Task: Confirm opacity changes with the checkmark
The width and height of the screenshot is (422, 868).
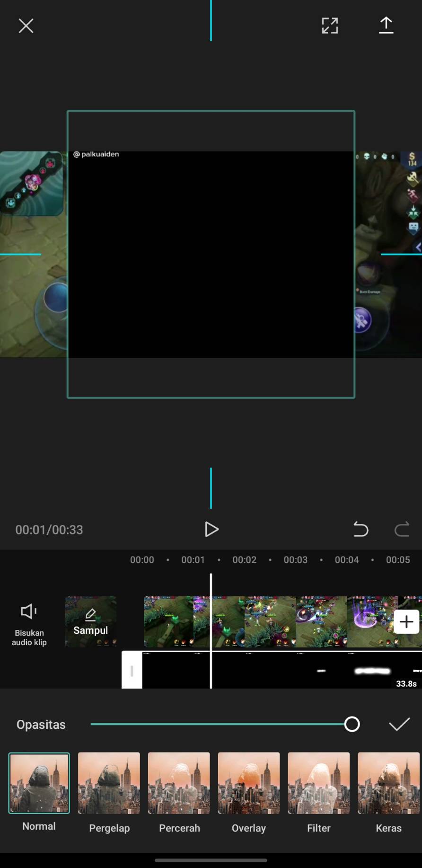Action: point(399,724)
